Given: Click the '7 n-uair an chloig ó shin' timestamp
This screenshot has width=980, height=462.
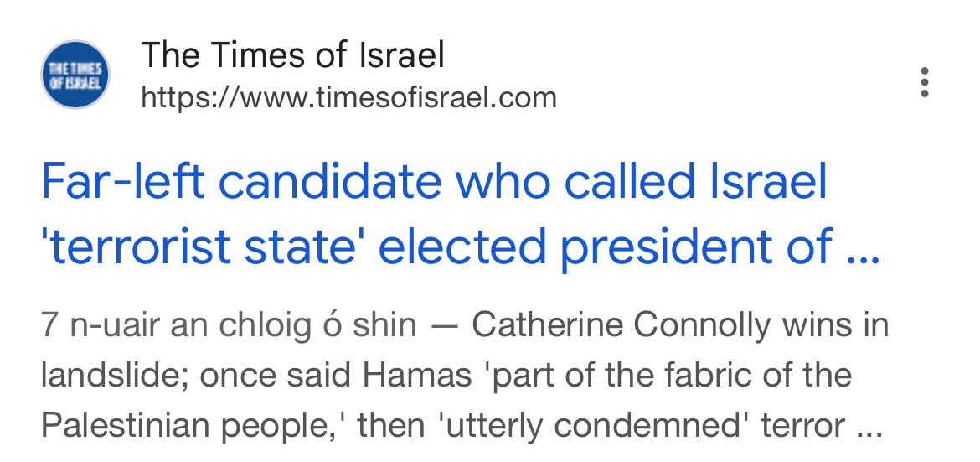Looking at the screenshot, I should click(228, 325).
